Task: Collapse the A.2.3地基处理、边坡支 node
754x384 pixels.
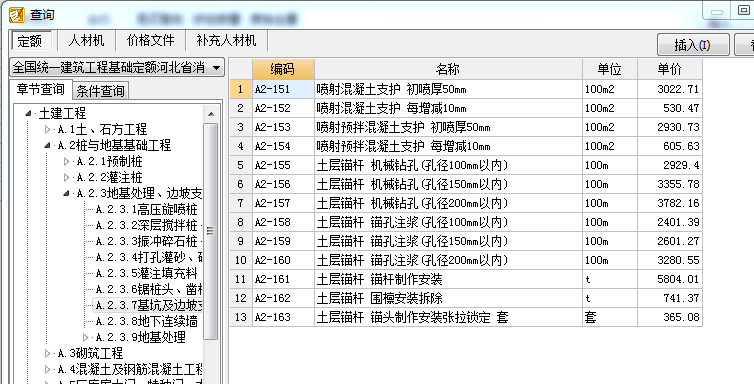Action: click(x=66, y=193)
